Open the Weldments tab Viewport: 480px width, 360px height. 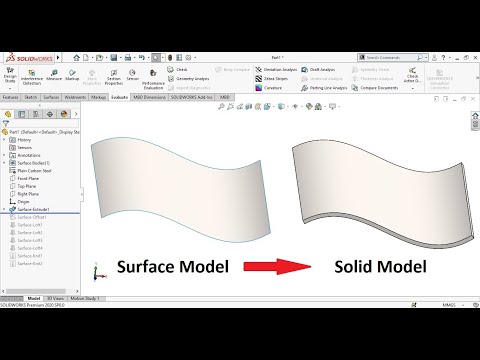tap(75, 97)
